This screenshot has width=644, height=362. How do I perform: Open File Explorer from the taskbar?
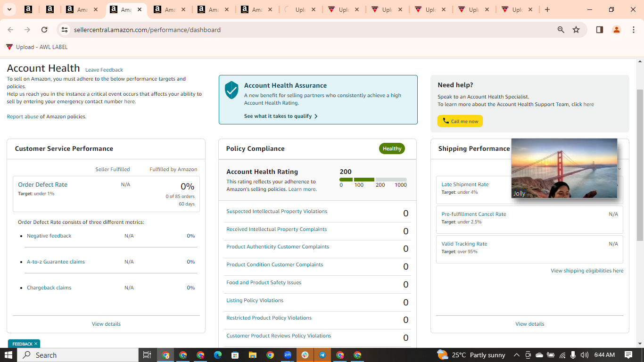click(x=253, y=355)
